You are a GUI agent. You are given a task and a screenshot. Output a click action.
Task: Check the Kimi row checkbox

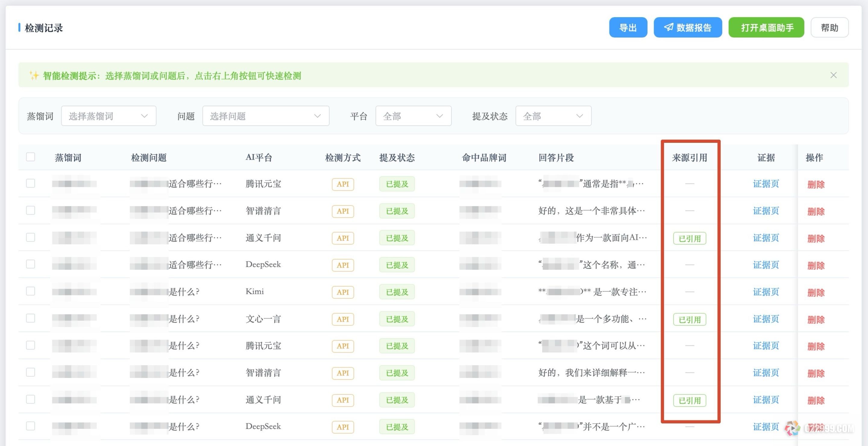(31, 291)
